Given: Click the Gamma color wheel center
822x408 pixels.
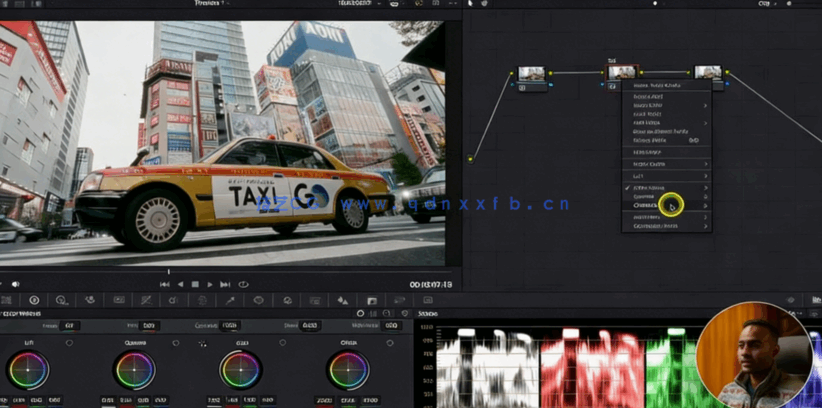Looking at the screenshot, I should [135, 370].
